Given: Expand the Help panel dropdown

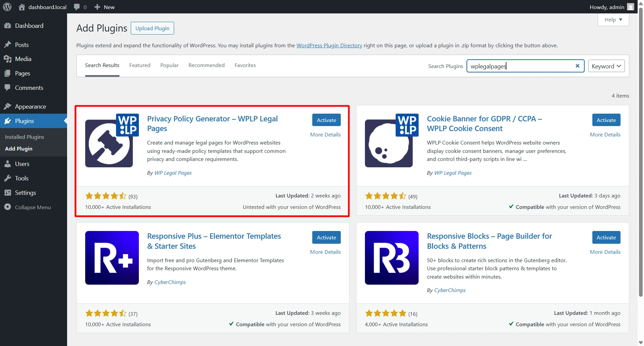Looking at the screenshot, I should click(x=613, y=20).
